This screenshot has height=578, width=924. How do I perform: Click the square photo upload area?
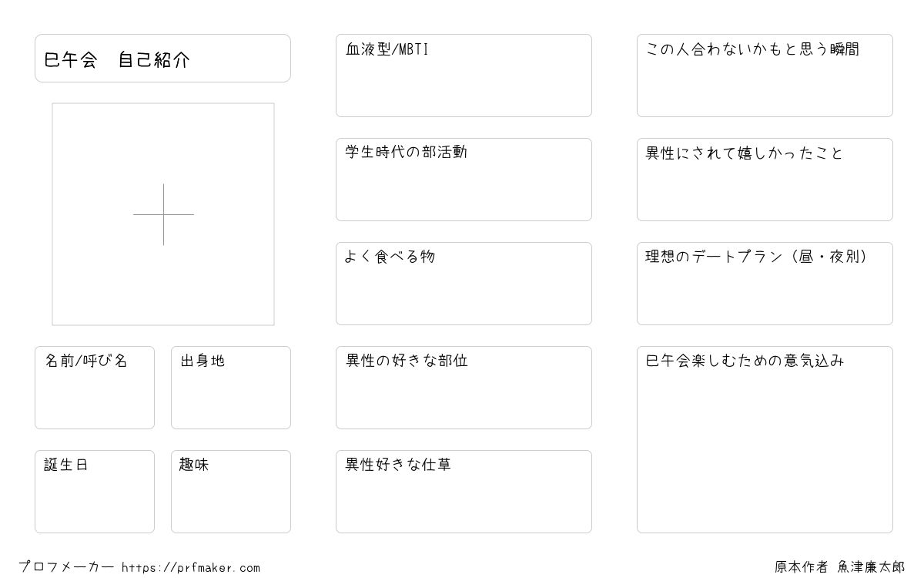(163, 214)
